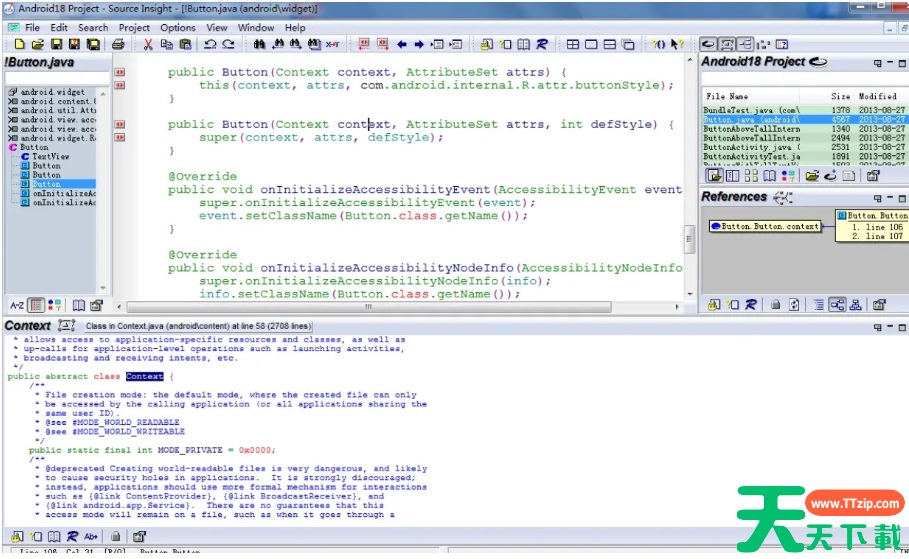Click the Cut scissors icon

148,45
